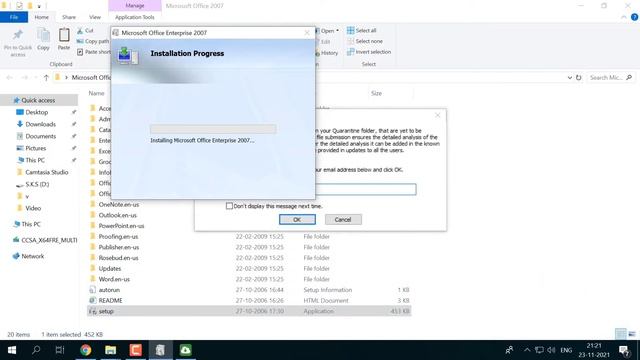Click the installation progress bar
640x360 pixels.
click(x=213, y=129)
